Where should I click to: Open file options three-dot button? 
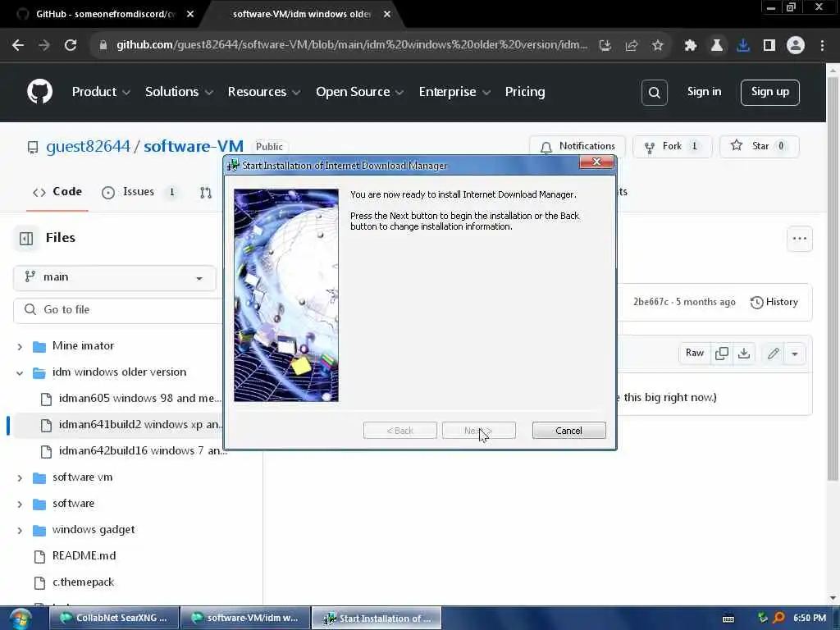(x=799, y=239)
